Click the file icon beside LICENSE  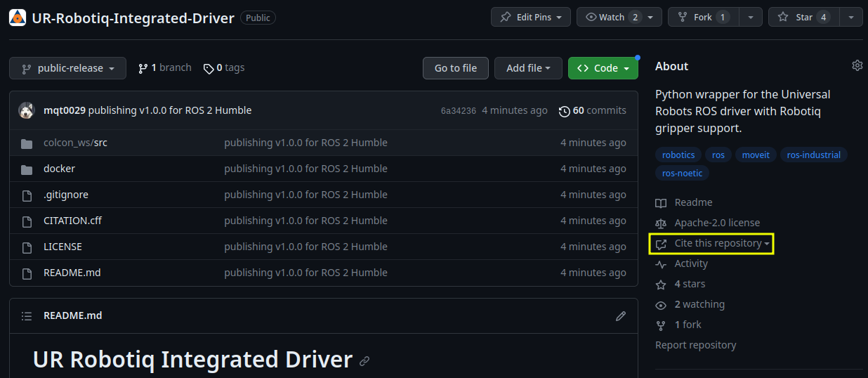tap(27, 247)
